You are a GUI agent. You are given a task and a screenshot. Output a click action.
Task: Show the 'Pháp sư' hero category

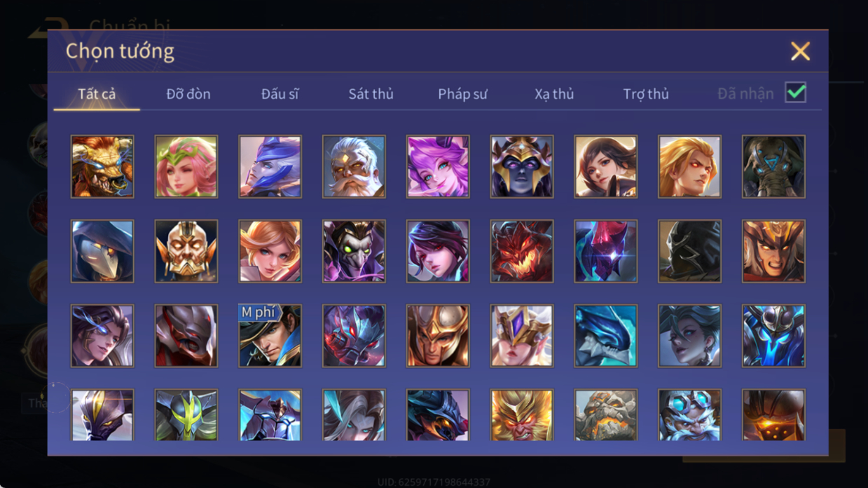(x=463, y=94)
